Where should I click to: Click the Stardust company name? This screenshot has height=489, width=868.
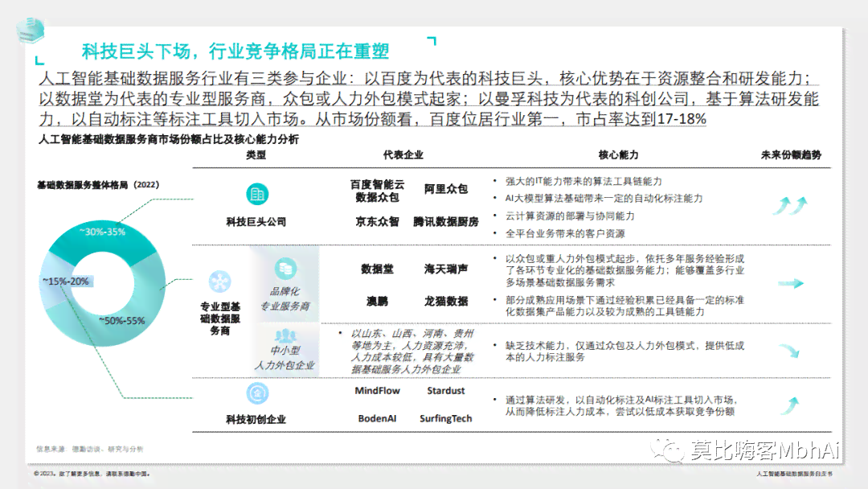coord(445,390)
